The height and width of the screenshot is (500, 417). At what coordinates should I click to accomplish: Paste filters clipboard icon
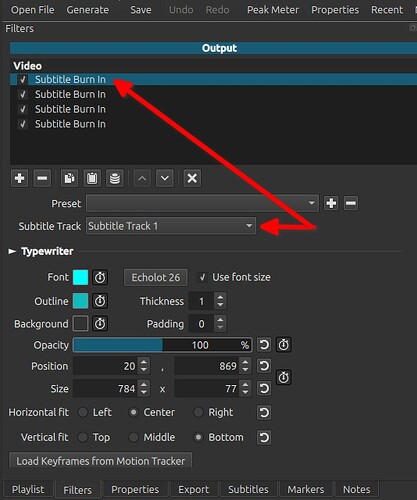tap(92, 178)
